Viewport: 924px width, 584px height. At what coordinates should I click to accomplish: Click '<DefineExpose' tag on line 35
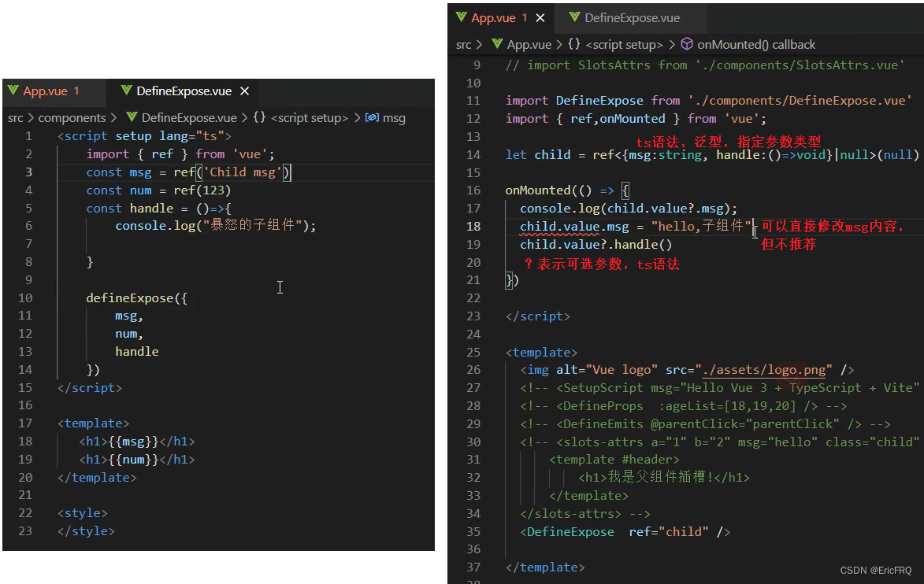tap(567, 531)
